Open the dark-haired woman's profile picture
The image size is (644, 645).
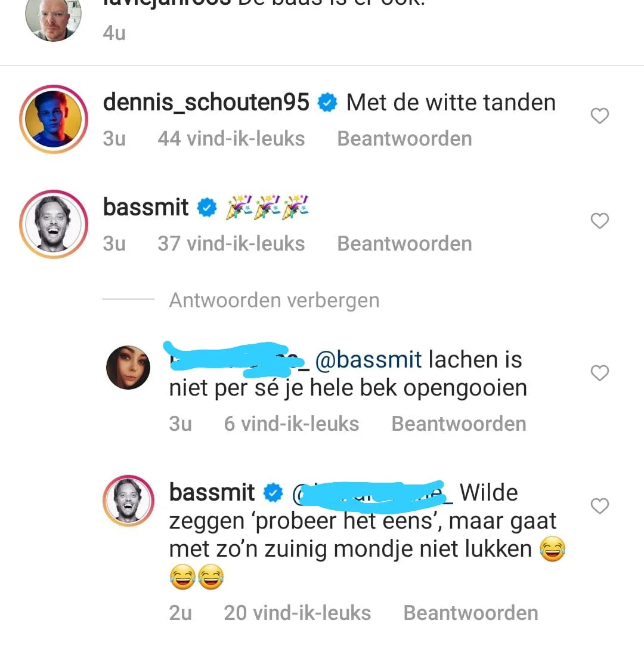(x=128, y=368)
